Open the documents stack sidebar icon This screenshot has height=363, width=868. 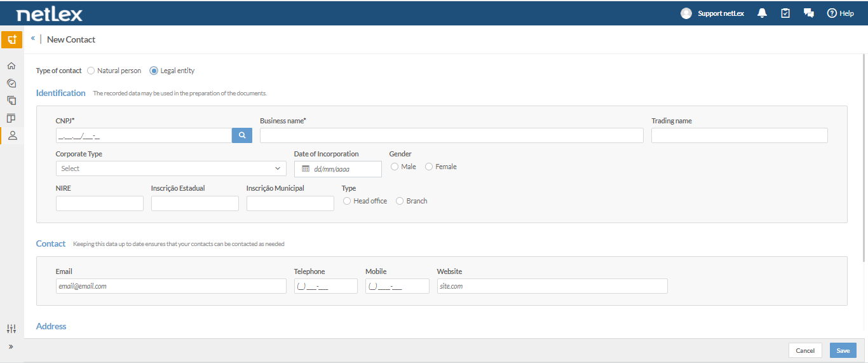11,100
